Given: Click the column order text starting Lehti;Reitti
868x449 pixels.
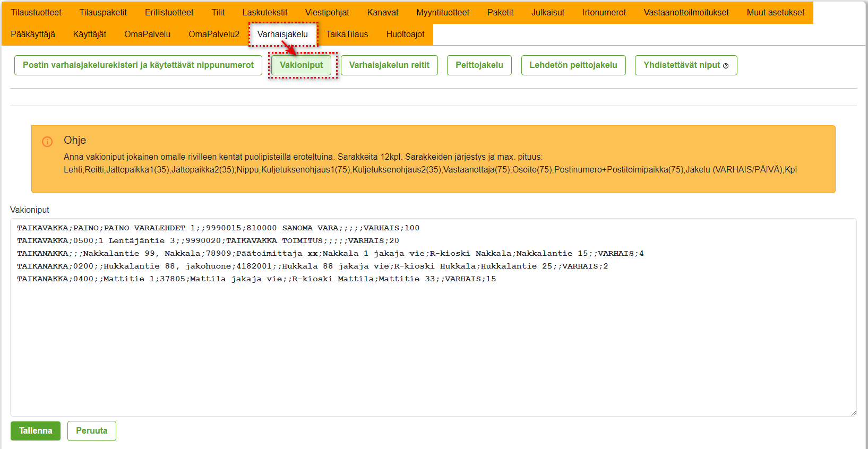Looking at the screenshot, I should 430,170.
